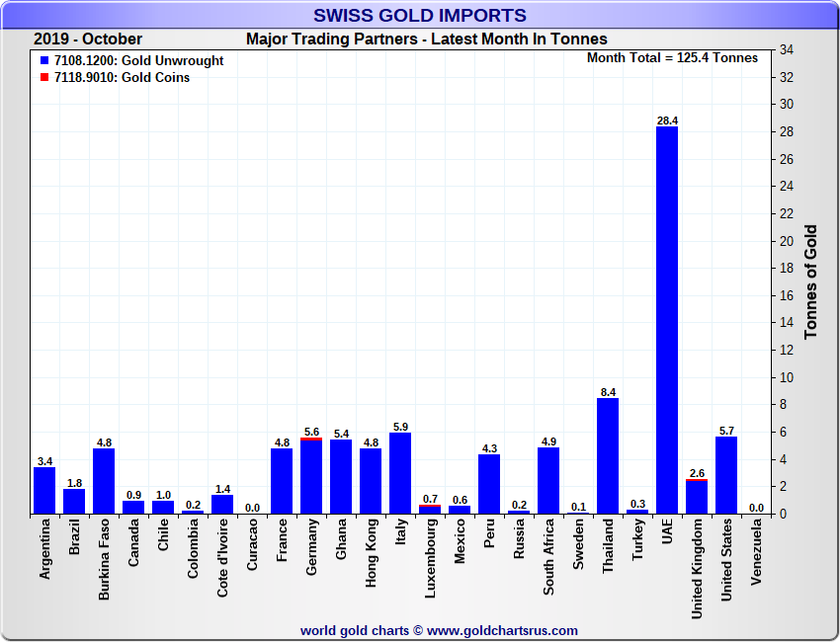Click the Month Total = 125.4 Tonnes text
The width and height of the screenshot is (840, 642).
pos(672,57)
